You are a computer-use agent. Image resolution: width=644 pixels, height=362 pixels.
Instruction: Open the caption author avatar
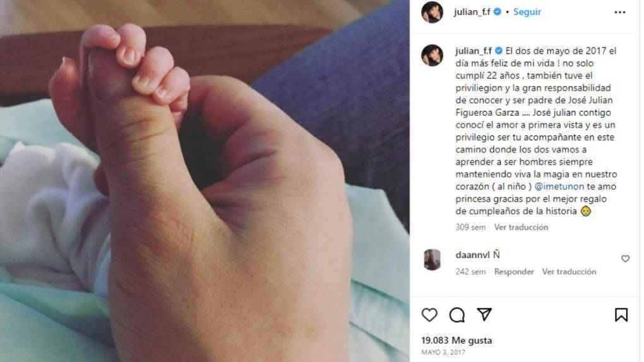coord(432,55)
